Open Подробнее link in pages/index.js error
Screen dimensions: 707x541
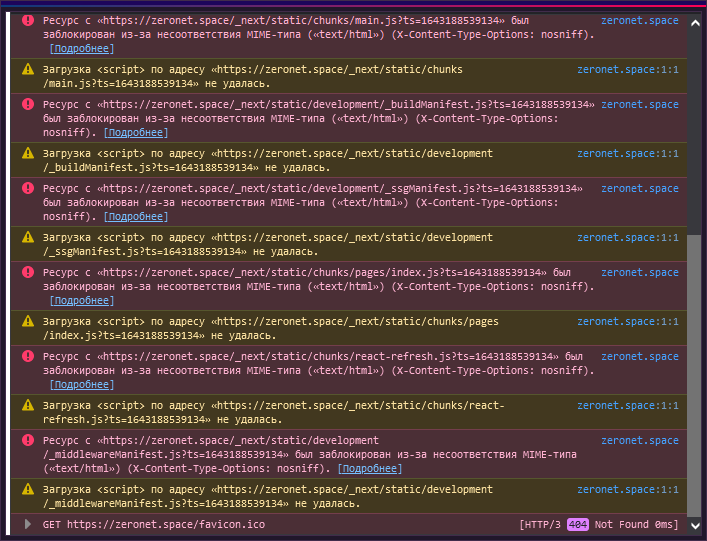pos(82,301)
